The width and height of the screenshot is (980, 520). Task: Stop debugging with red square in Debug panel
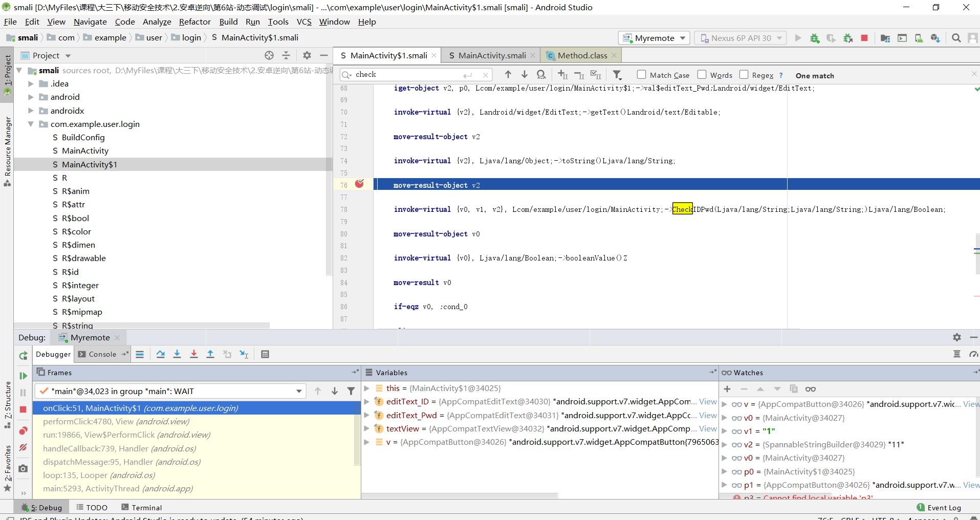click(23, 409)
